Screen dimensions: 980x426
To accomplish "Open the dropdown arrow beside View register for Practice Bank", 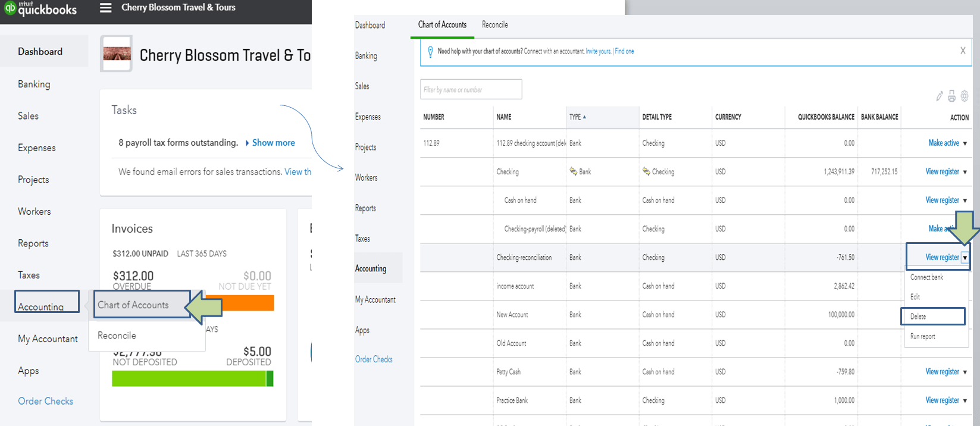I will coord(965,400).
